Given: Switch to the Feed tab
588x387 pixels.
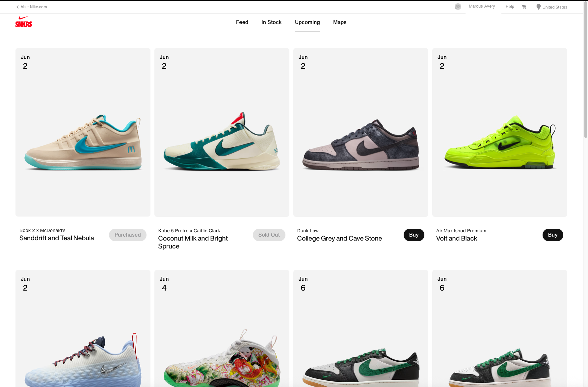Looking at the screenshot, I should coord(242,22).
